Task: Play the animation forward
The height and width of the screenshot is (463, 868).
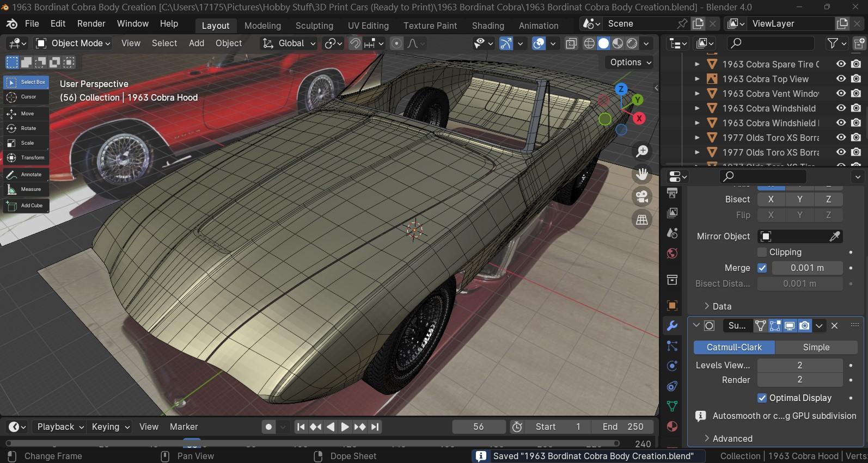Action: tap(345, 427)
